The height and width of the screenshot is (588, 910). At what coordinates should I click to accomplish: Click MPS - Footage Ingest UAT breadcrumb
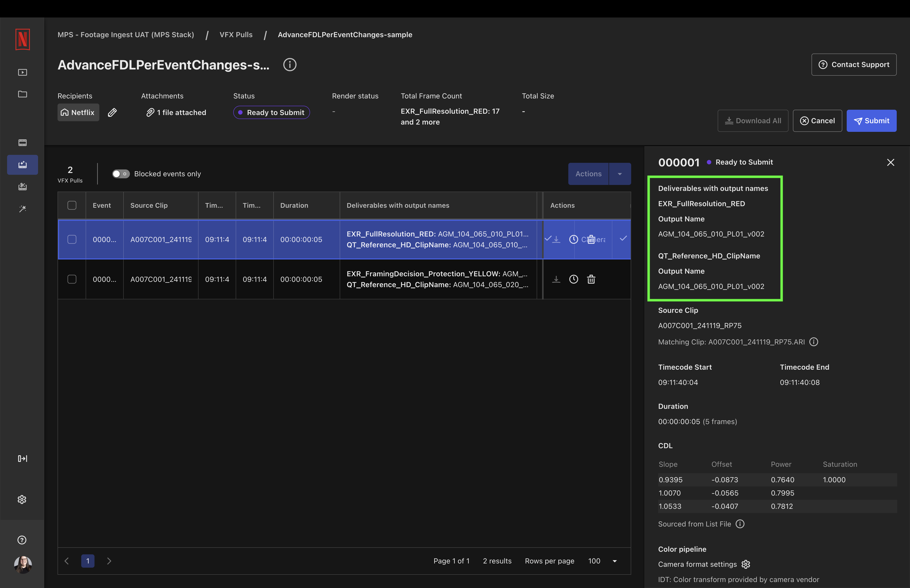(x=126, y=35)
